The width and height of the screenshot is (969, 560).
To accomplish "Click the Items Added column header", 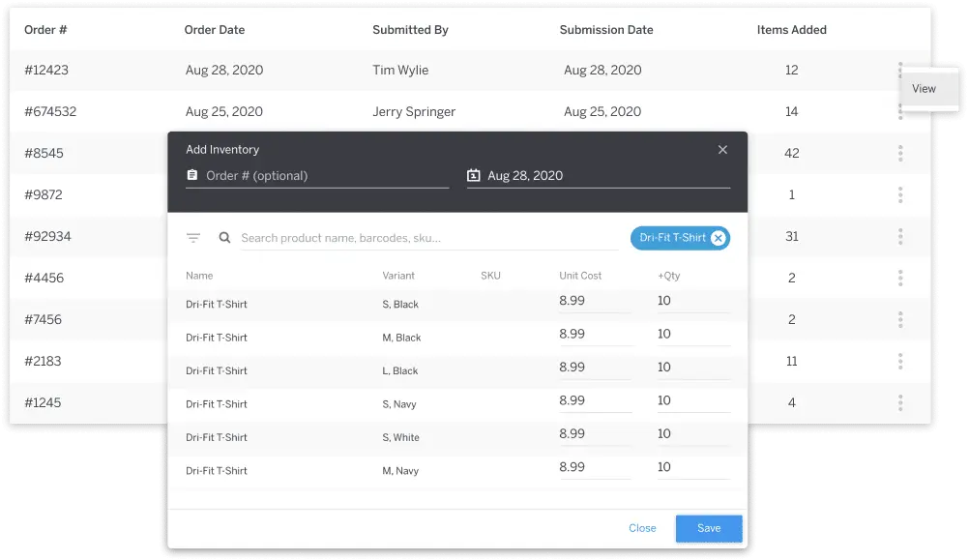I will (792, 30).
